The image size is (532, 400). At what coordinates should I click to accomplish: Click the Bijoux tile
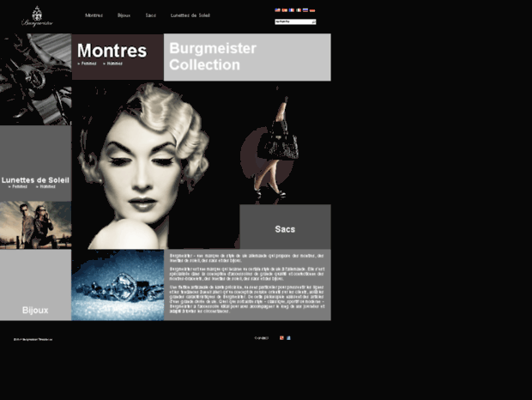(x=35, y=285)
